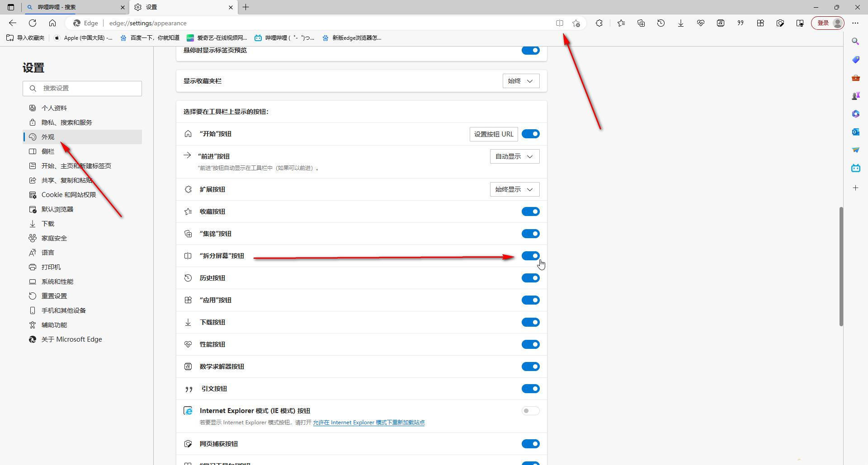Toggle the 悬停时显示标签页预览 switch
Screen dimensions: 868x465
pyautogui.click(x=531, y=50)
